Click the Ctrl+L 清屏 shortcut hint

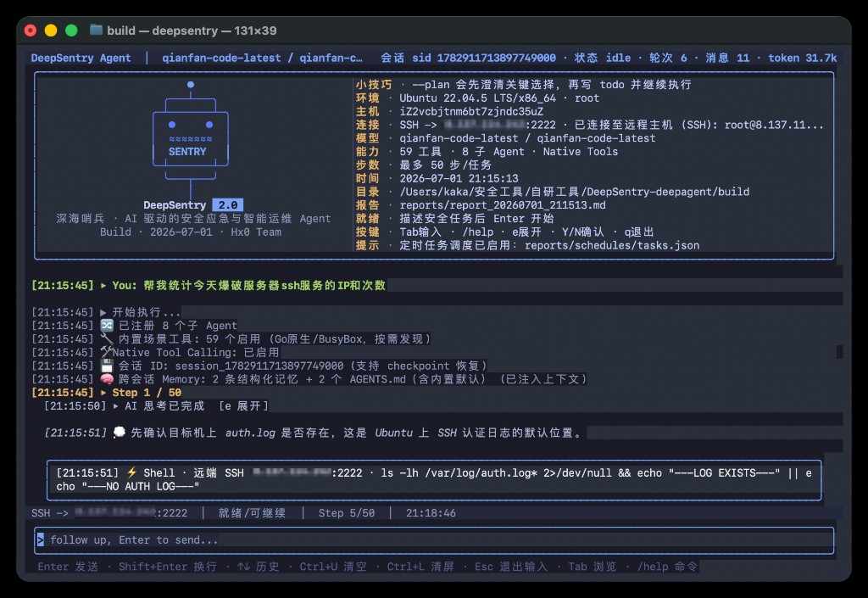click(x=420, y=567)
